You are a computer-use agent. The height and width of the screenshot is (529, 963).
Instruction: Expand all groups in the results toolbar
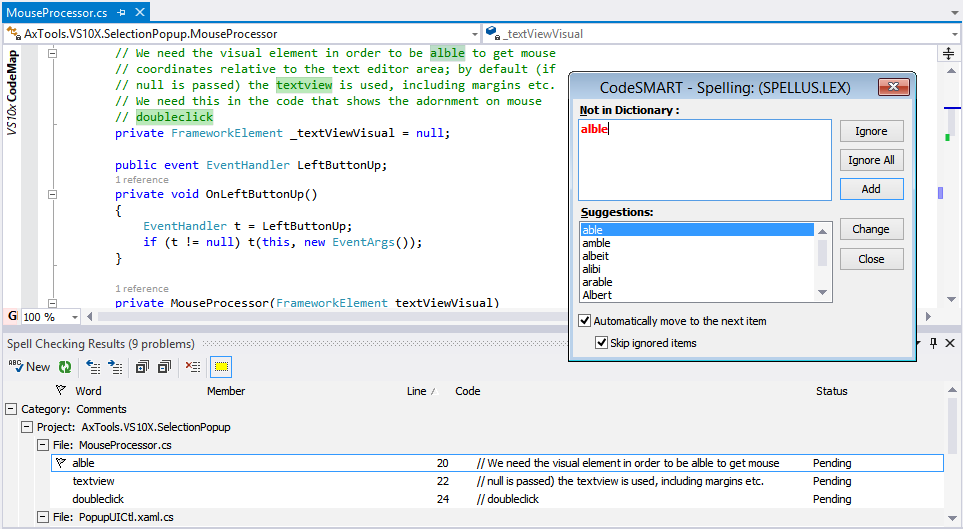click(x=142, y=367)
